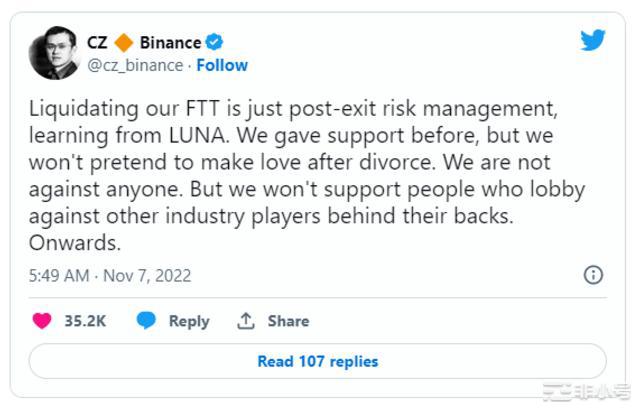Click the Reply text label

click(188, 321)
